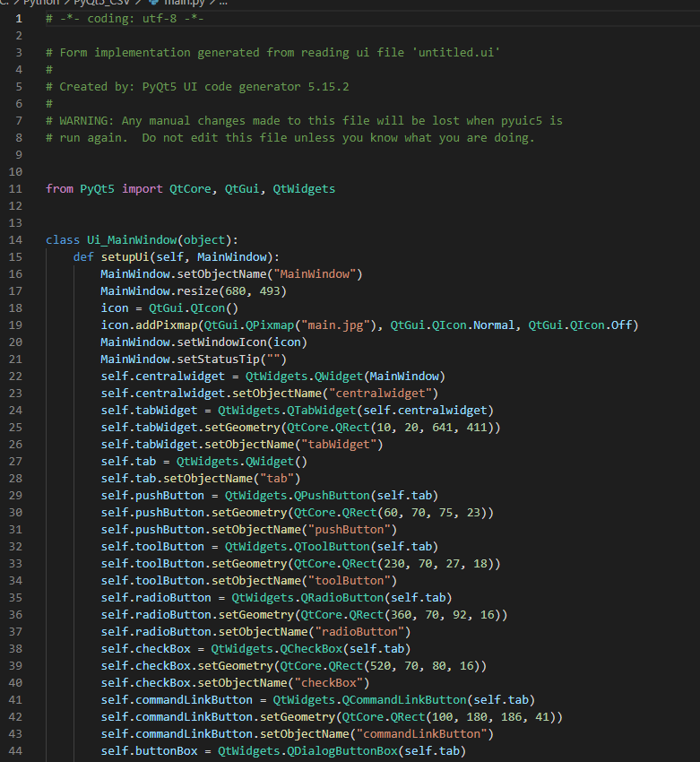Click 'QRect(230, 70, 27, 18)' on line 33
This screenshot has height=762, width=700.
coord(418,564)
